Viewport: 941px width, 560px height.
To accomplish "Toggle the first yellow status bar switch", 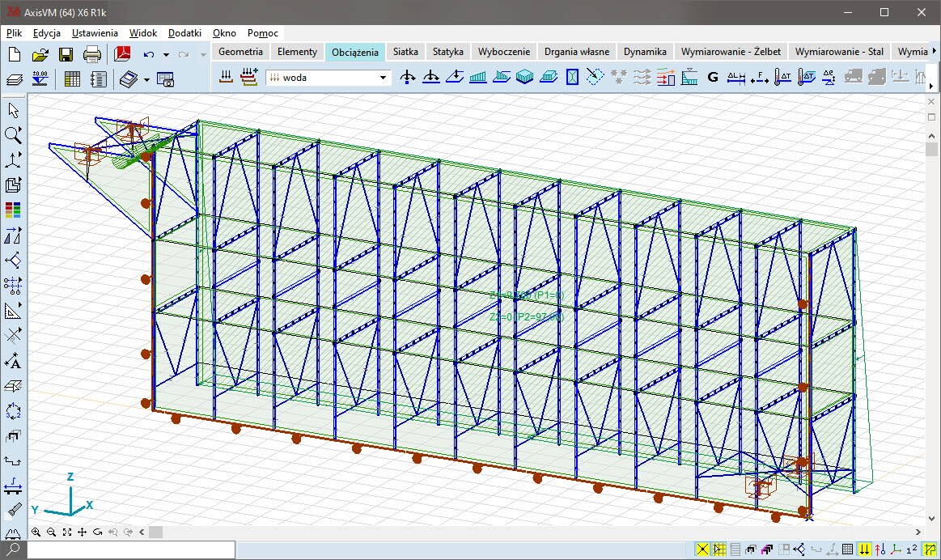I will coord(702,550).
